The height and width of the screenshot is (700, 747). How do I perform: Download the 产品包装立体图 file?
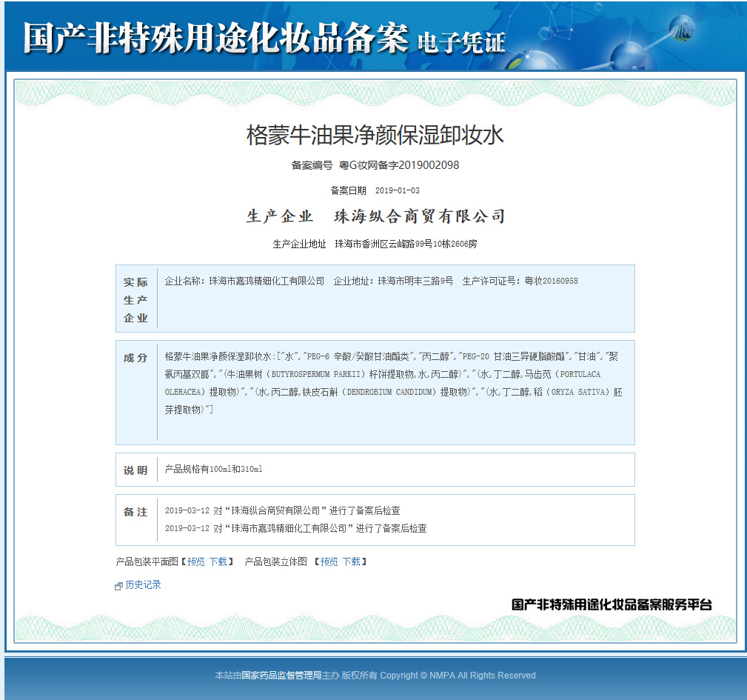click(x=352, y=561)
